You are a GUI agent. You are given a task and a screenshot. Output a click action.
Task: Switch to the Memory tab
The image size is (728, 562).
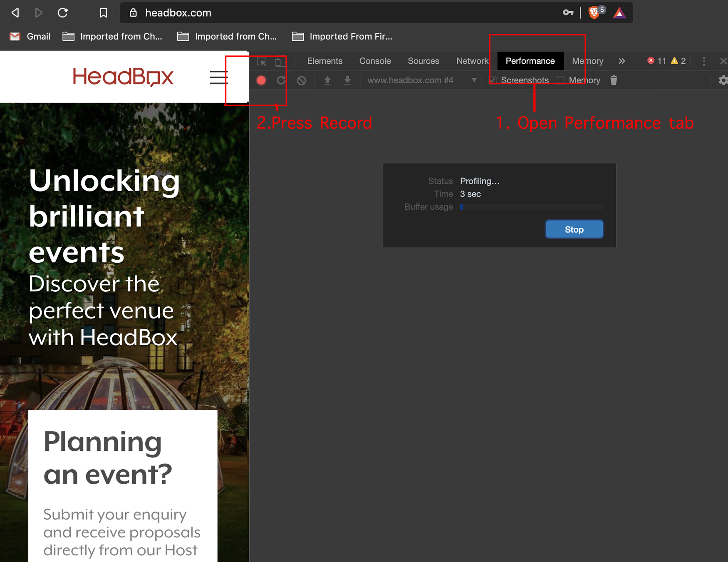[x=587, y=61]
